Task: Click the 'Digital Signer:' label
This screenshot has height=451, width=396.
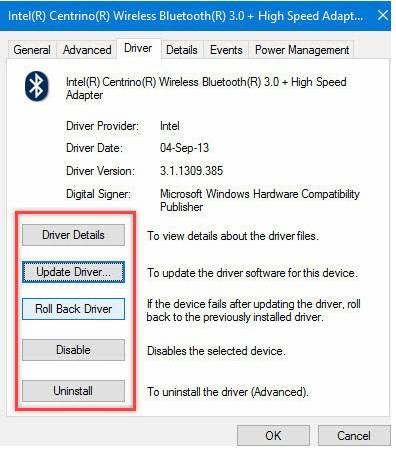Action: (x=98, y=194)
